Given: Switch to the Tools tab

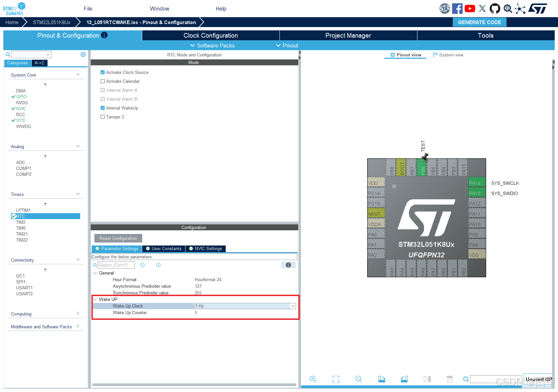Looking at the screenshot, I should [x=486, y=35].
